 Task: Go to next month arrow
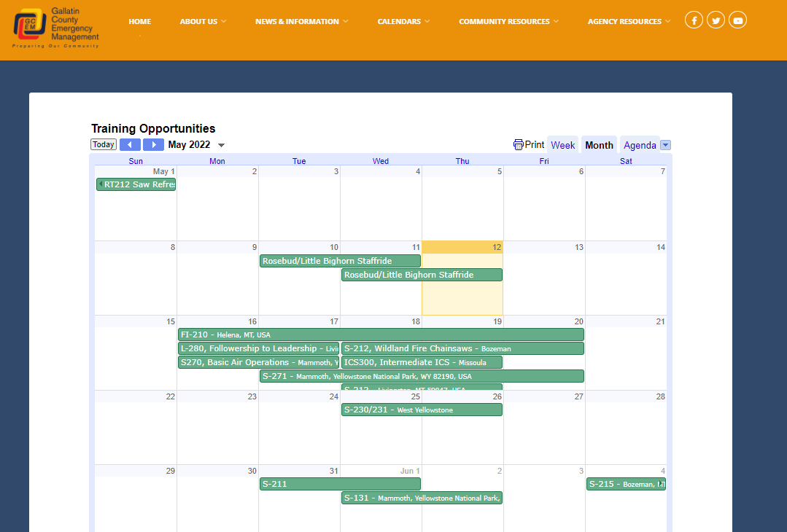(153, 144)
